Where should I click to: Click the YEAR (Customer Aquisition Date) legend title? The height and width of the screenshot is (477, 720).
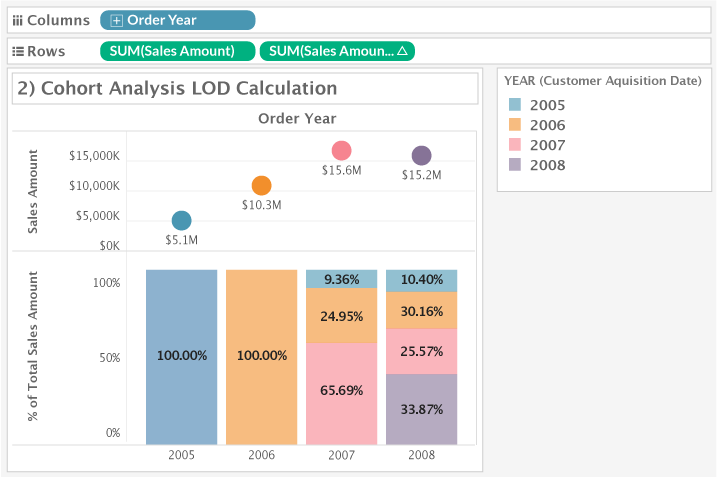(x=603, y=81)
